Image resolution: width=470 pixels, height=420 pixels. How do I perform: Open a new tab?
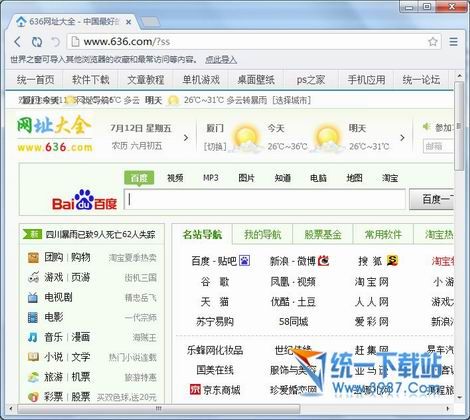[150, 22]
